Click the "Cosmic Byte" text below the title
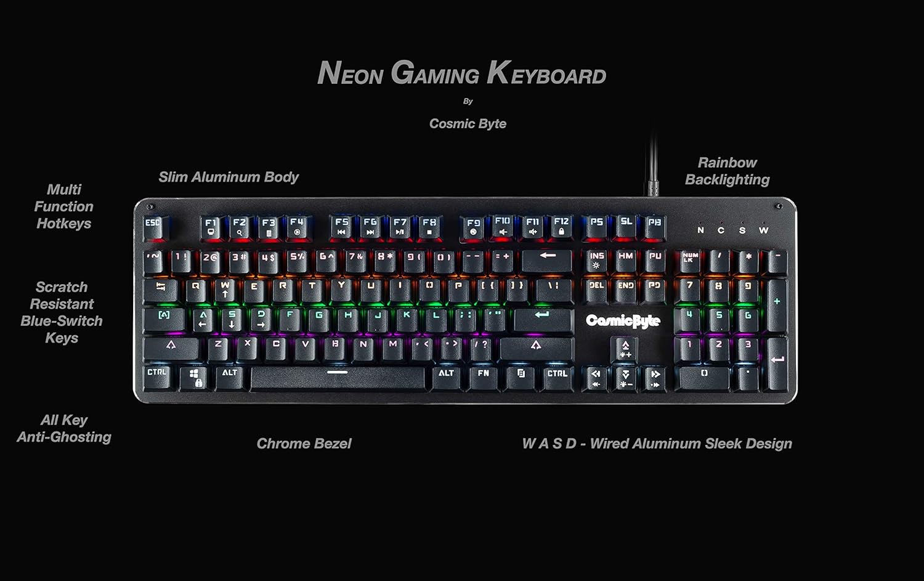Screen dimensions: 924x581 click(x=468, y=124)
